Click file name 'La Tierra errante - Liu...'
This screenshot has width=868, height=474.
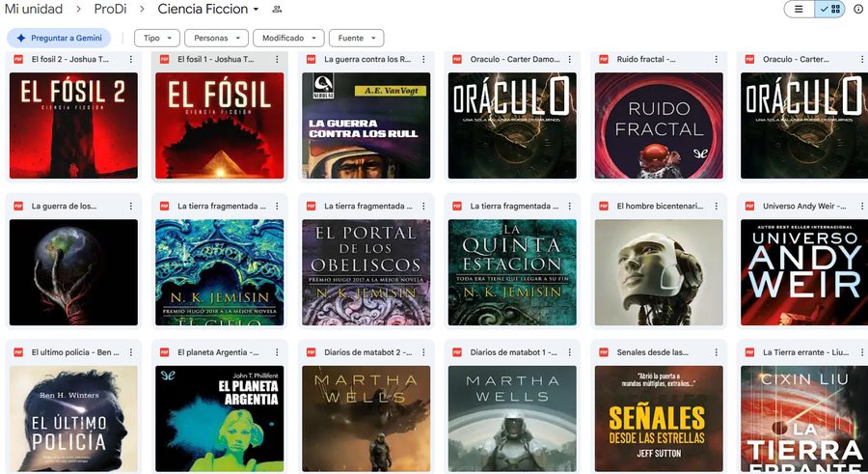(x=806, y=352)
